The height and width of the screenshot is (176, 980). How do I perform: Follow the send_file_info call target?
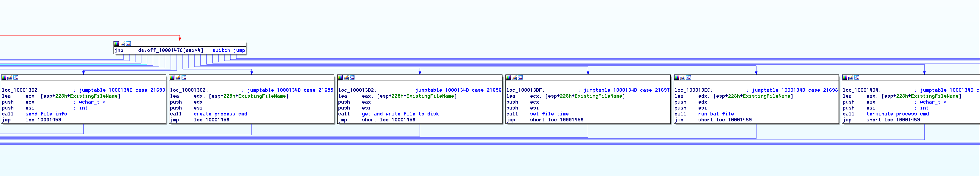tap(46, 114)
